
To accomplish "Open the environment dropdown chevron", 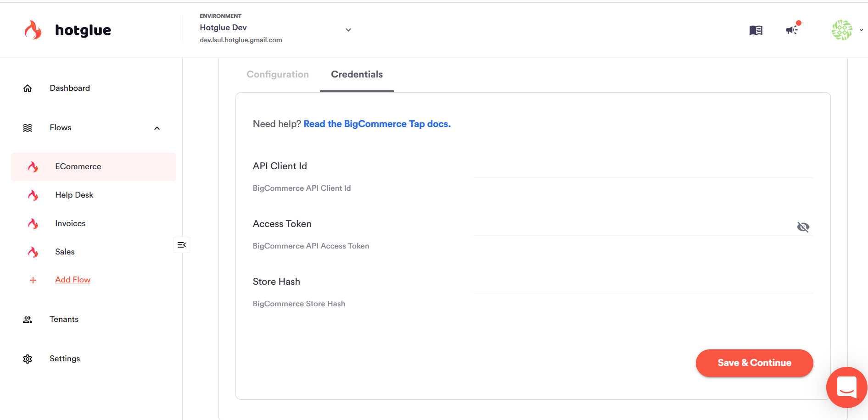I will [x=348, y=30].
